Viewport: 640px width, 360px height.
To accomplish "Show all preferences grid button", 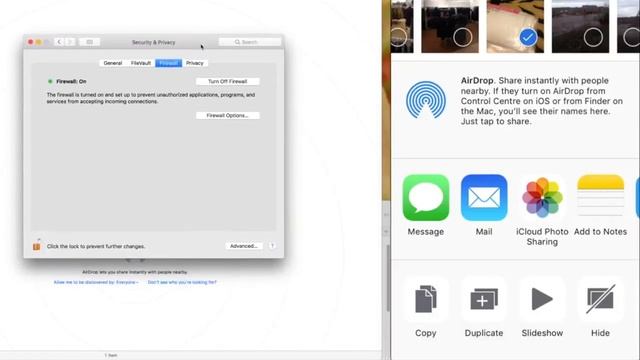I will click(x=89, y=42).
